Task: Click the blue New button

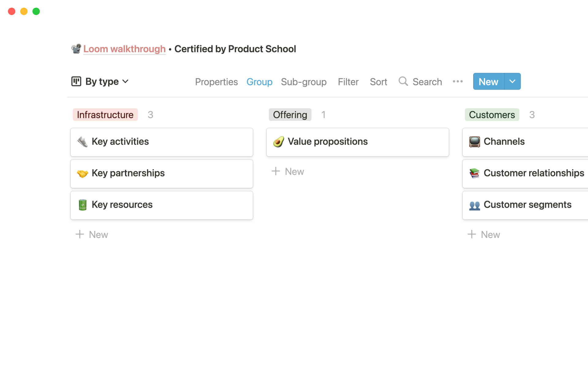Action: click(x=488, y=82)
